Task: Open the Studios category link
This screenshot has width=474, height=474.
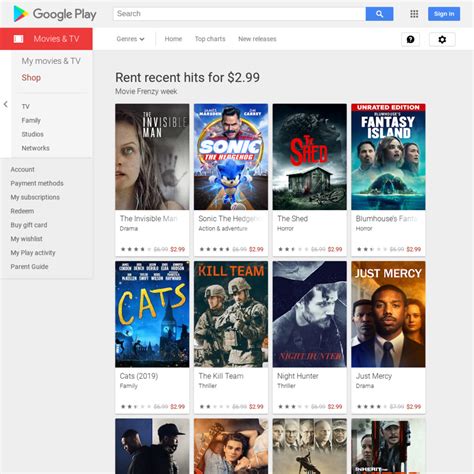Action: click(32, 134)
